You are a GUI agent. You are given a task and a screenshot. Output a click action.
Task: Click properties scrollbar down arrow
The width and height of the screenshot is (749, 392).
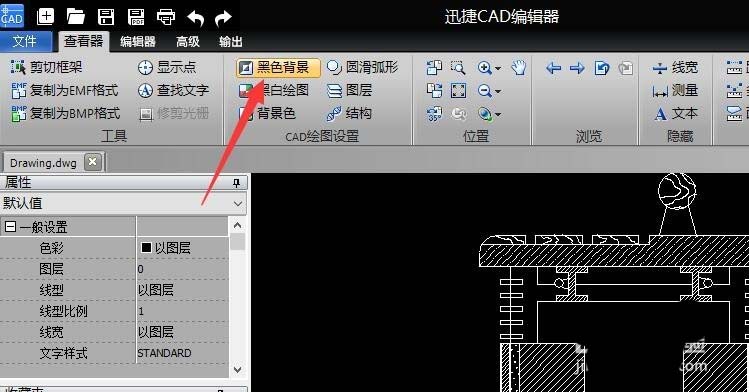237,369
